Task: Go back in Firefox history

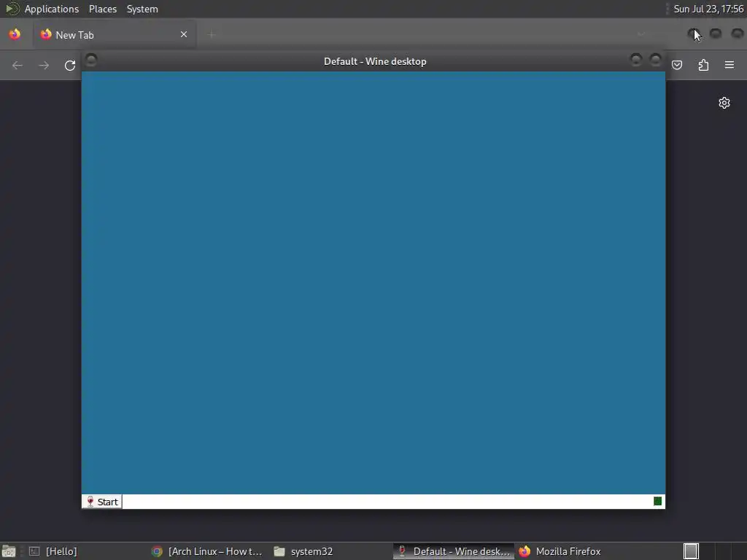Action: pyautogui.click(x=18, y=65)
